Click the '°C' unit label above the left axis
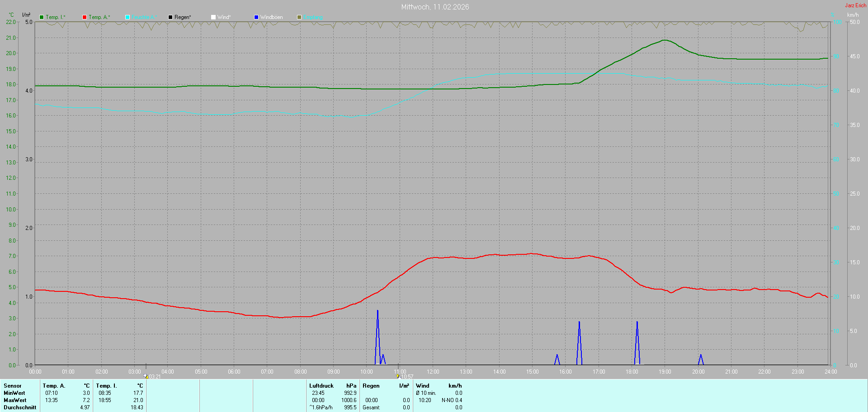Viewport: 868px width, 412px height. pos(11,15)
